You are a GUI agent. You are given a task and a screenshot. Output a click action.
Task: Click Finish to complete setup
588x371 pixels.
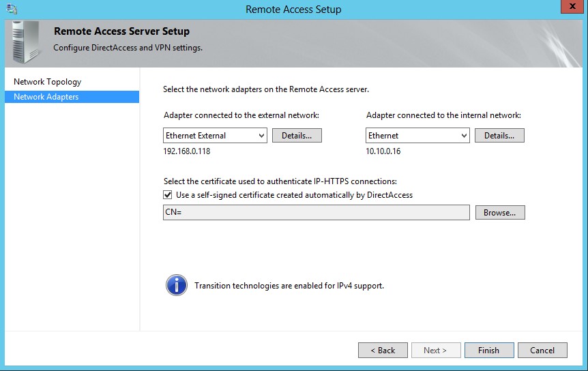click(x=488, y=350)
